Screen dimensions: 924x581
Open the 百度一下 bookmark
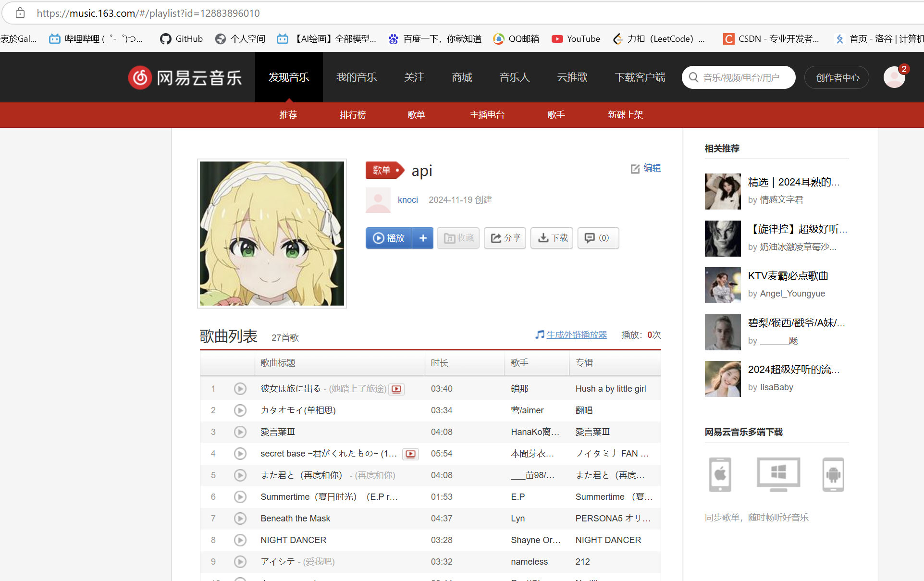435,39
